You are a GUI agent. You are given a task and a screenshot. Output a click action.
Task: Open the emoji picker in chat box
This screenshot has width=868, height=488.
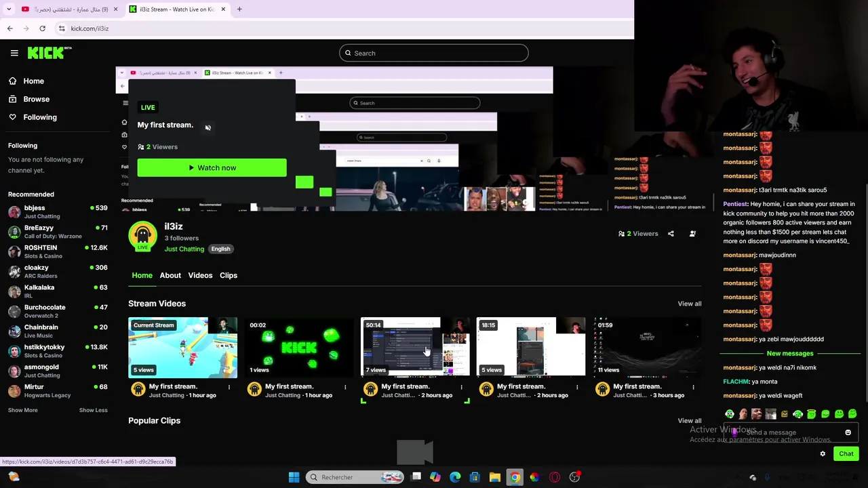point(848,432)
